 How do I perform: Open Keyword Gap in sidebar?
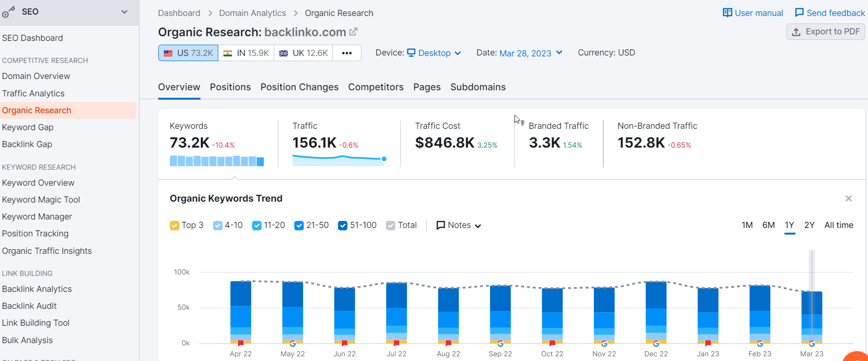click(28, 127)
